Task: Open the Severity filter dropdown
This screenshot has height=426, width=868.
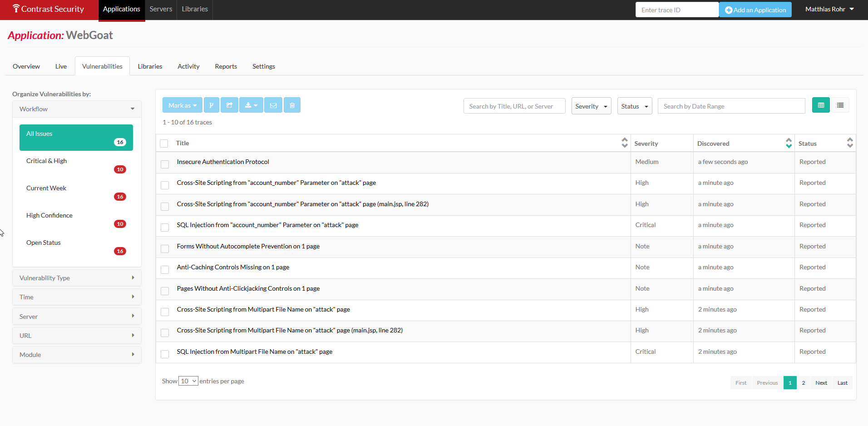Action: (x=591, y=106)
